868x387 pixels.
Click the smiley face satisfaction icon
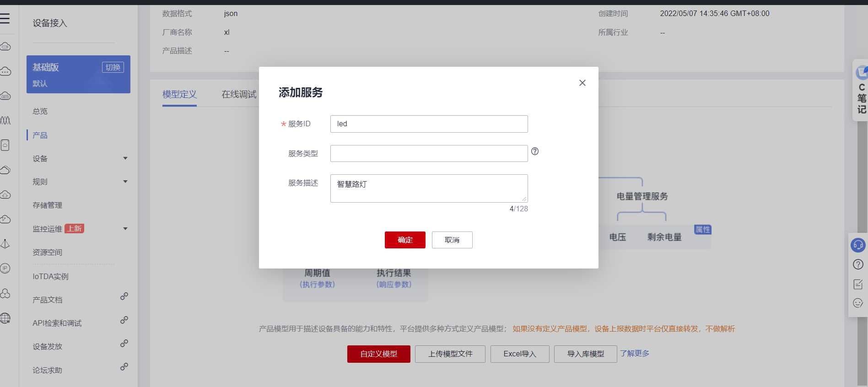(858, 303)
